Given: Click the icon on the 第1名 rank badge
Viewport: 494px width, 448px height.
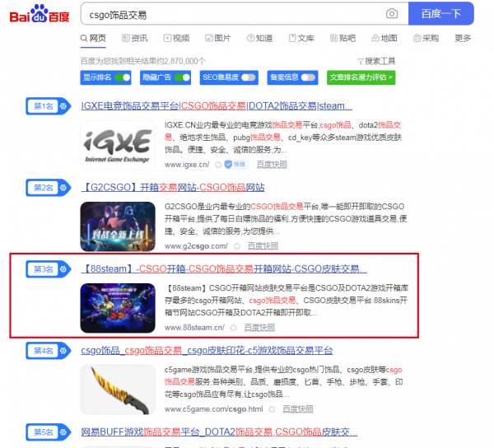Looking at the screenshot, I should pyautogui.click(x=63, y=106).
